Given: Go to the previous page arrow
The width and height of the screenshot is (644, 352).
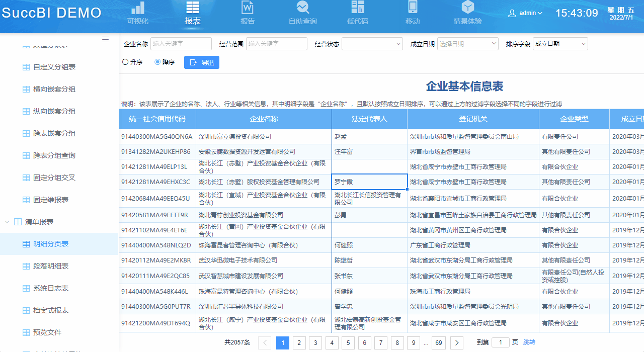Looking at the screenshot, I should (265, 343).
